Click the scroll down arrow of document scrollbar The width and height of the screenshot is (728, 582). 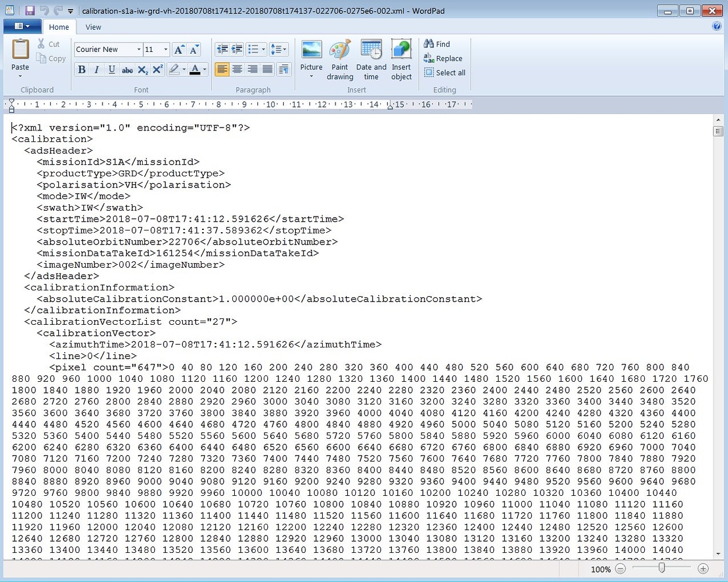pyautogui.click(x=718, y=554)
